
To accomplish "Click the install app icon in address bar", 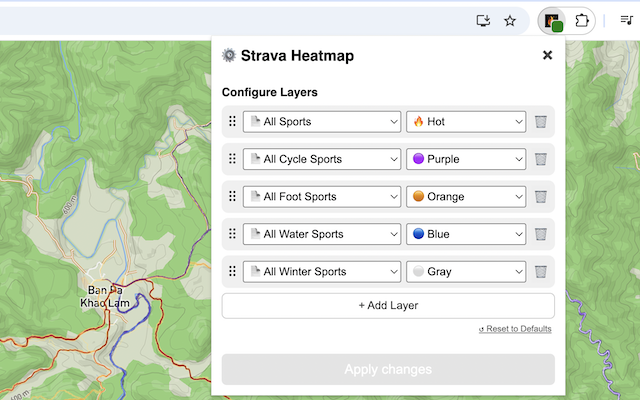I will coord(483,21).
